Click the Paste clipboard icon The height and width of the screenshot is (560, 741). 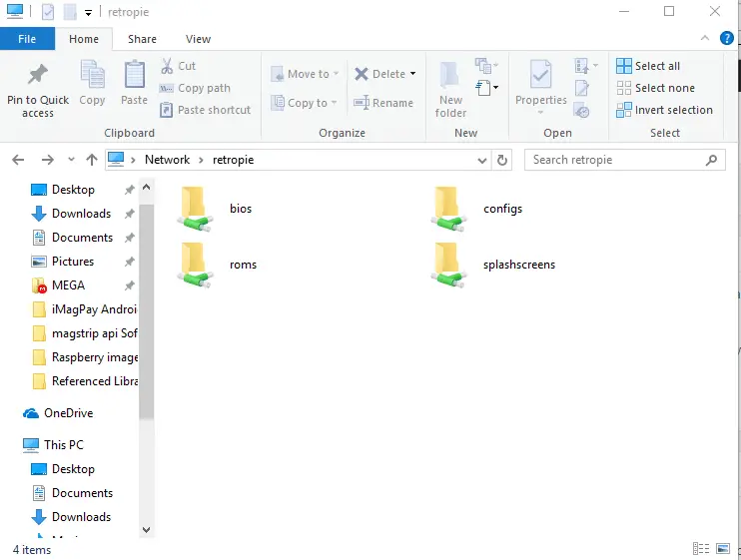(x=134, y=75)
